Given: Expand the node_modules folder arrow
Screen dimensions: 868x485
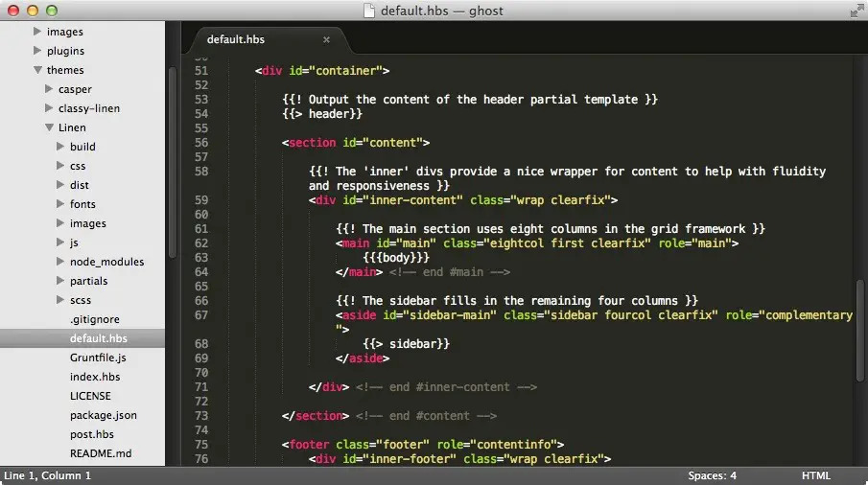Looking at the screenshot, I should [x=60, y=261].
